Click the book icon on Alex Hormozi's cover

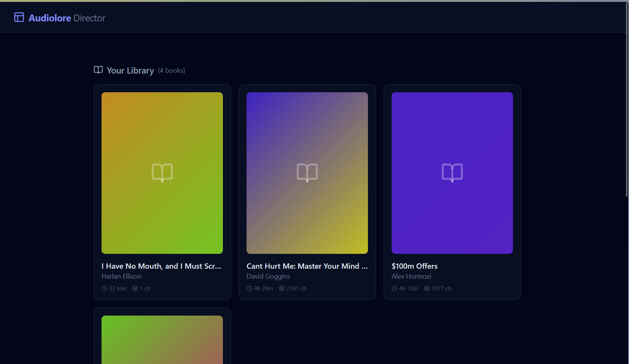[x=452, y=173]
